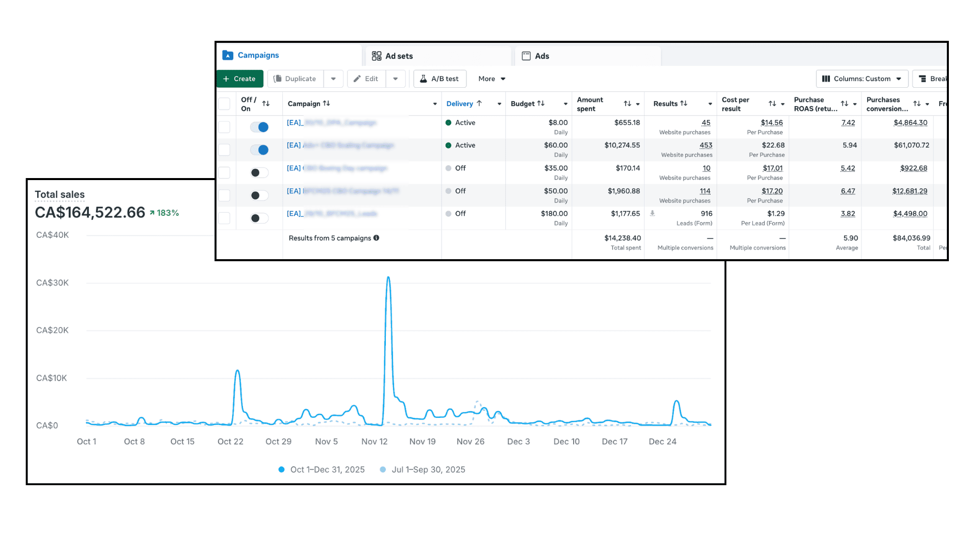The width and height of the screenshot is (980, 551).
Task: Open the Duplicate options dropdown arrow
Action: (333, 79)
